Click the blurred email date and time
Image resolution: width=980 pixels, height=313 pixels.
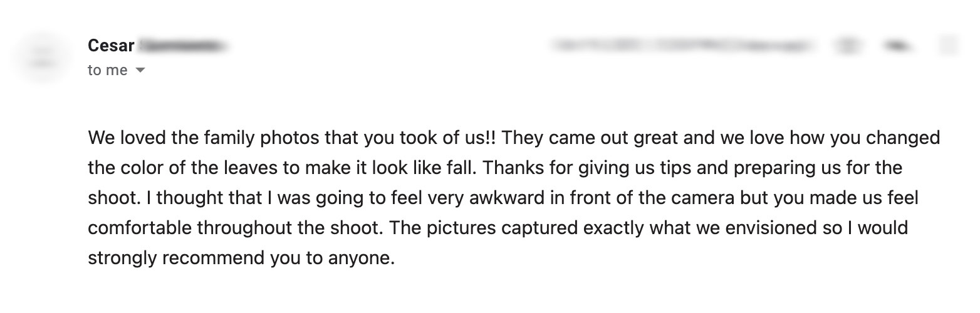684,45
